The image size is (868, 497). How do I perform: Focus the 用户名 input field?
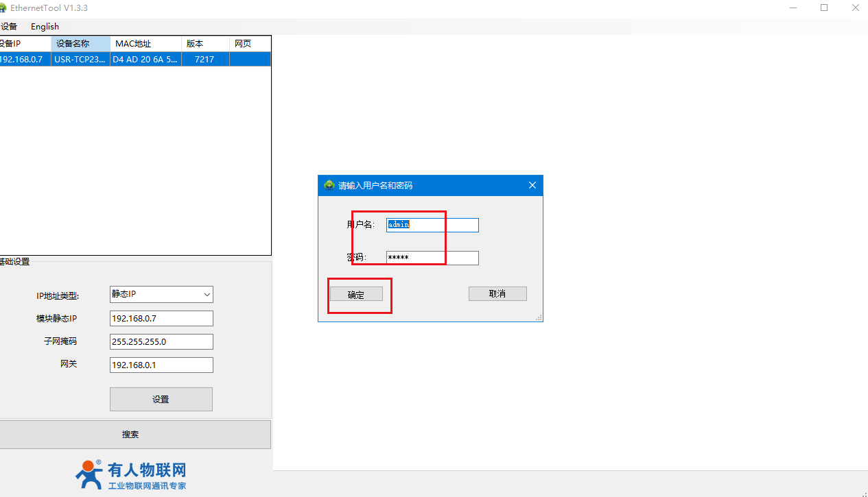pyautogui.click(x=432, y=225)
